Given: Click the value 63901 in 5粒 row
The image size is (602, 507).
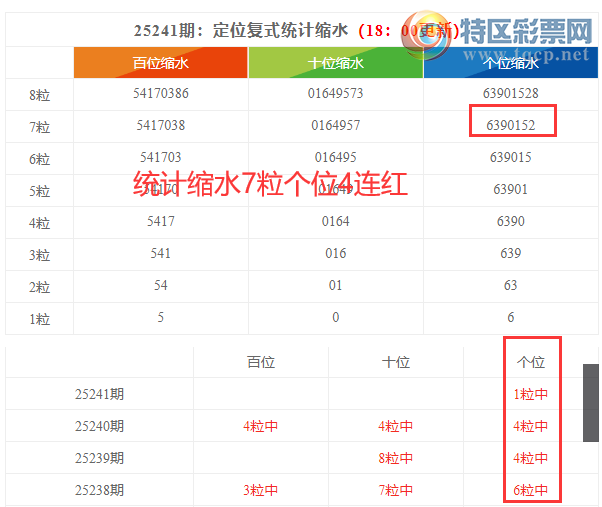Looking at the screenshot, I should 511,189.
